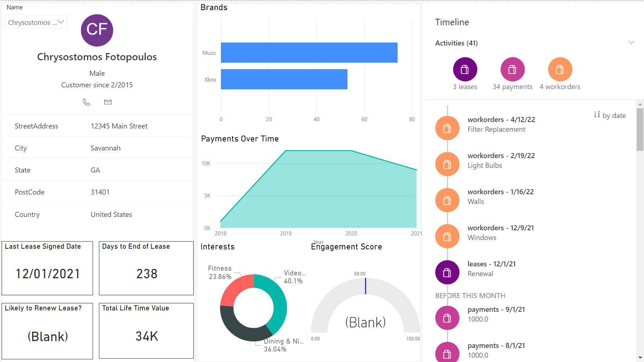Open workorders 1/16/22 Walls icon

(x=447, y=200)
